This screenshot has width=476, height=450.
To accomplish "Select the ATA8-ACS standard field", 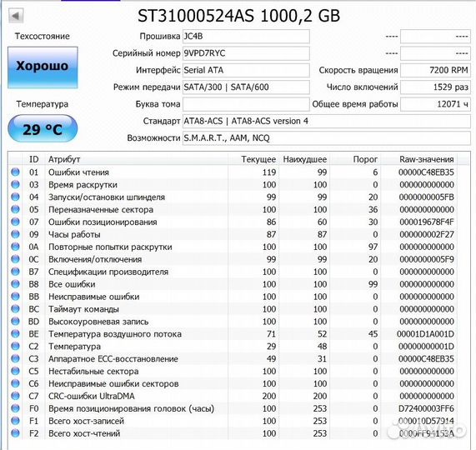I will pyautogui.click(x=327, y=122).
